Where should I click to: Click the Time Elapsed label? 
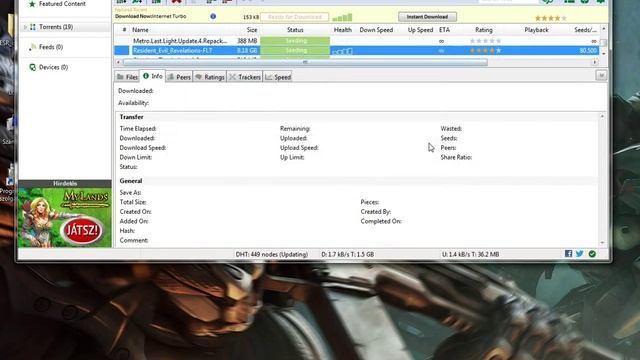click(138, 129)
